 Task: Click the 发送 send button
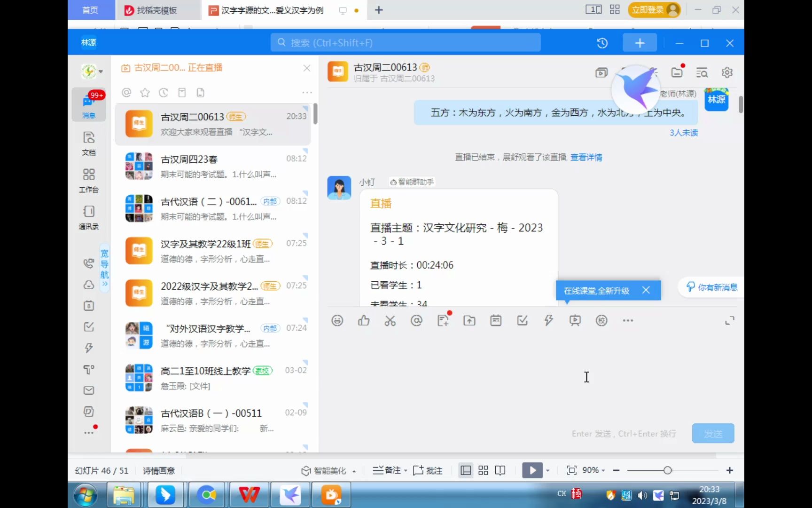[713, 434]
